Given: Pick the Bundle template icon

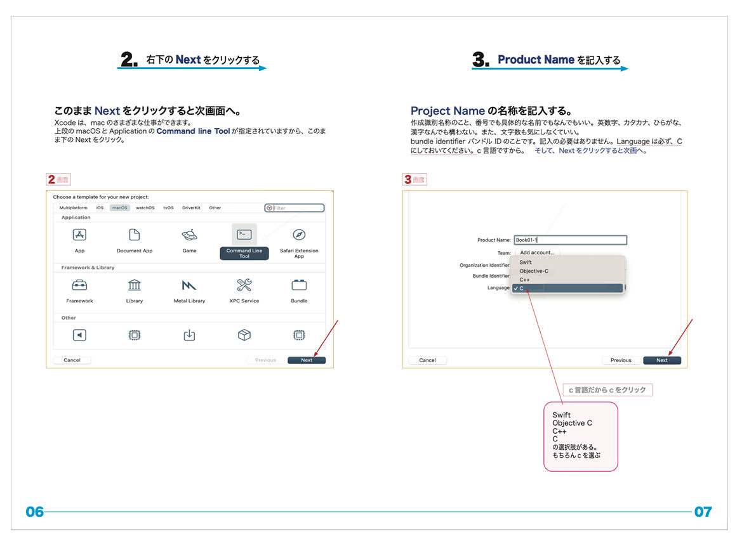Looking at the screenshot, I should 299,285.
